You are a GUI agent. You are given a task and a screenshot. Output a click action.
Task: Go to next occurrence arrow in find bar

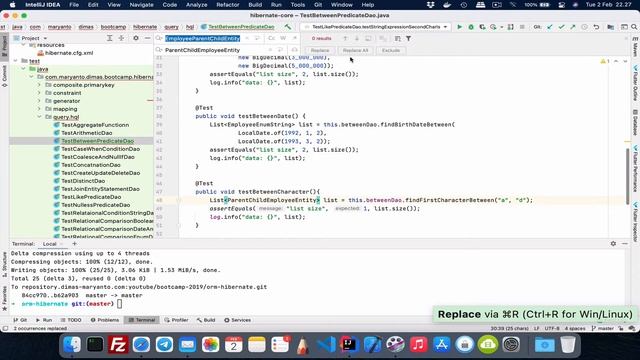356,38
